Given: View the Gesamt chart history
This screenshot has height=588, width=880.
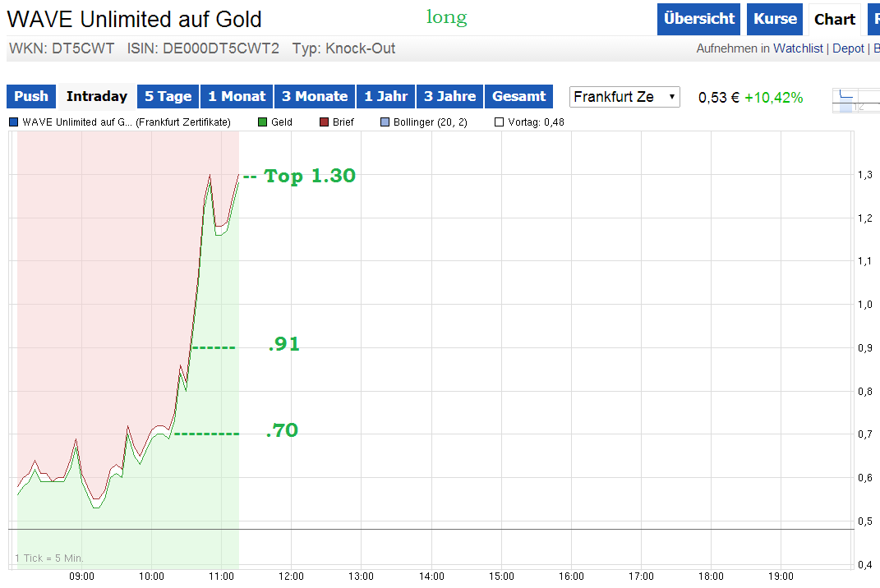Looking at the screenshot, I should click(x=518, y=95).
